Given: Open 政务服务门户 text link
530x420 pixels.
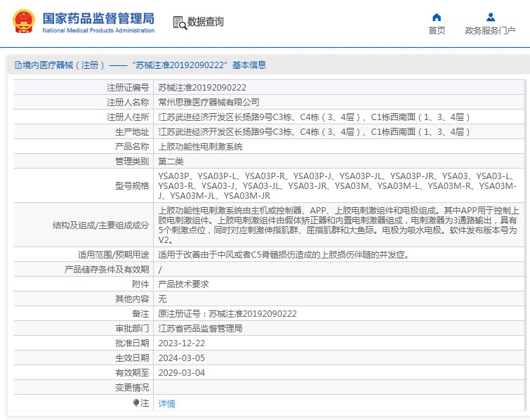Looking at the screenshot, I should tap(490, 31).
